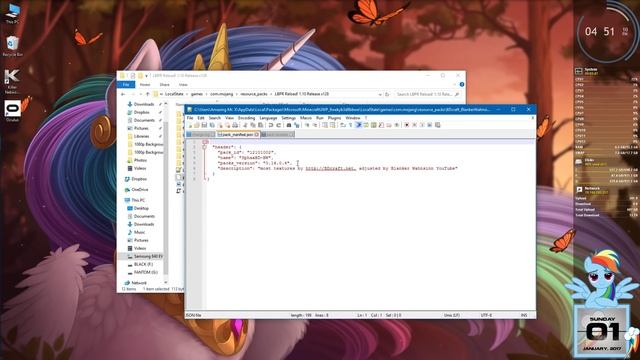Click the Copy icon in Notepad++ toolbar
This screenshot has width=640, height=360.
click(253, 125)
